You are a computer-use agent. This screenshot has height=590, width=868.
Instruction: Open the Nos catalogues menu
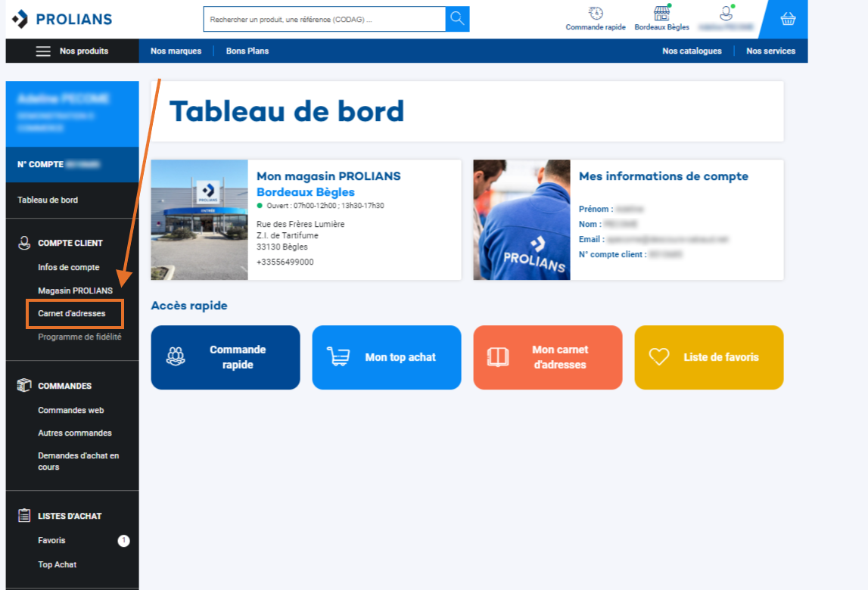pyautogui.click(x=692, y=51)
